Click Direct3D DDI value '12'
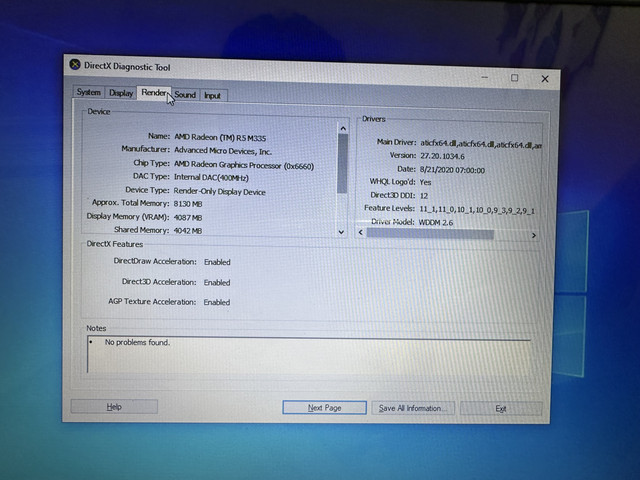Image resolution: width=640 pixels, height=480 pixels. [x=424, y=196]
